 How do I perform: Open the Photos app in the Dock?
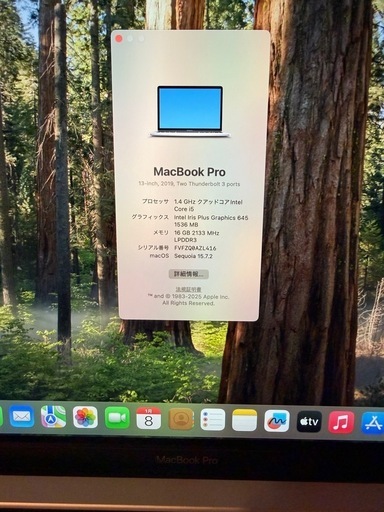(x=85, y=417)
